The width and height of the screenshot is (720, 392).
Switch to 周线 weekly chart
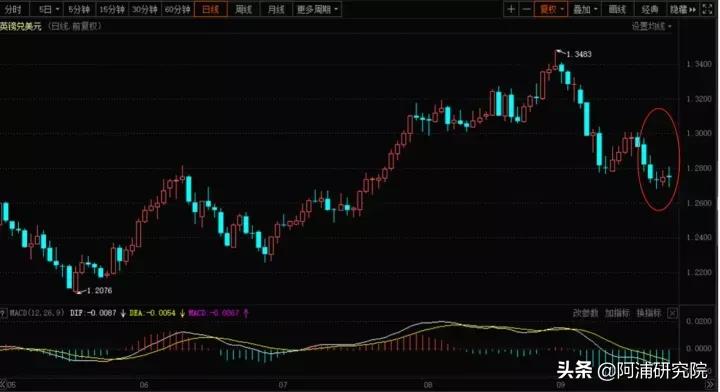[243, 9]
